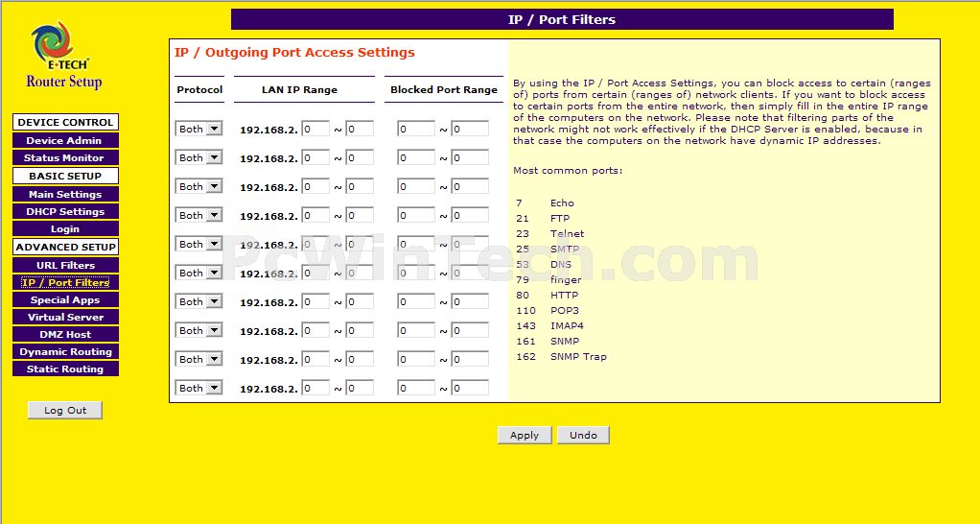
Task: Click the ADVANCED SETUP section header
Action: (65, 247)
